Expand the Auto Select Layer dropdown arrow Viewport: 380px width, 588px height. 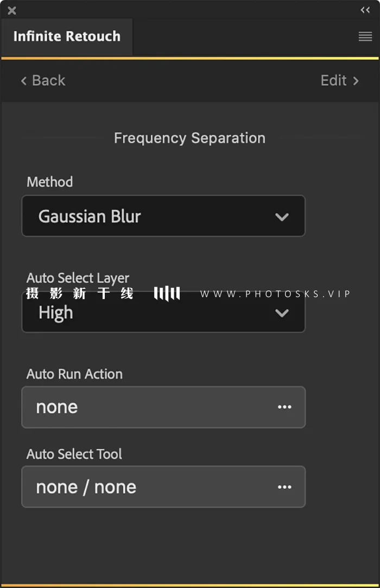[282, 313]
